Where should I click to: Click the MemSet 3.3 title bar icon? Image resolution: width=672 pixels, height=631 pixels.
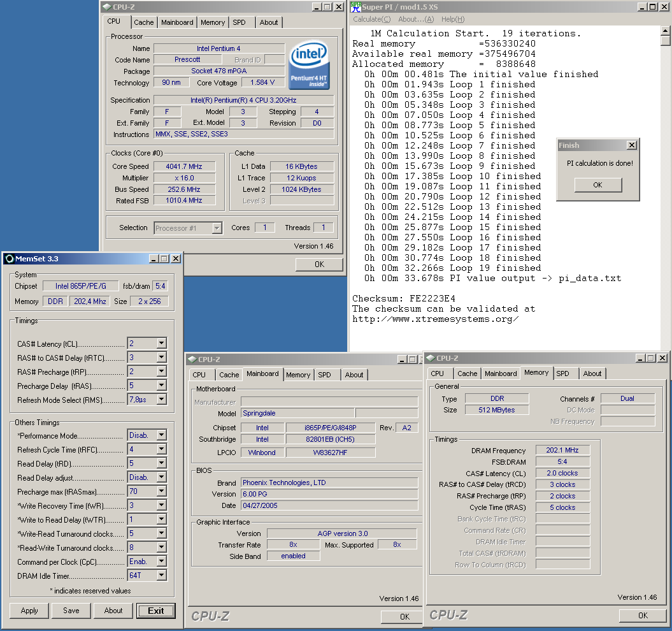click(10, 259)
